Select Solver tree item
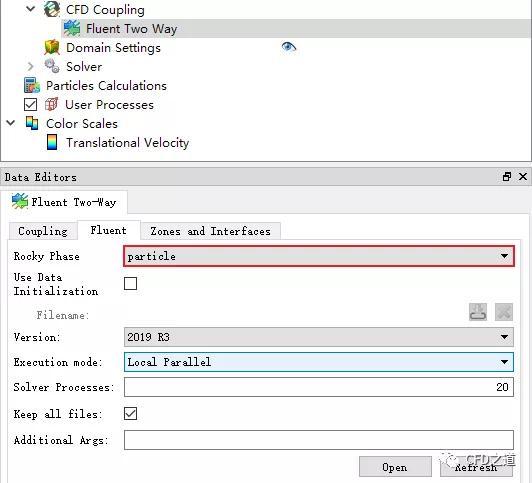This screenshot has width=532, height=483. tap(84, 66)
